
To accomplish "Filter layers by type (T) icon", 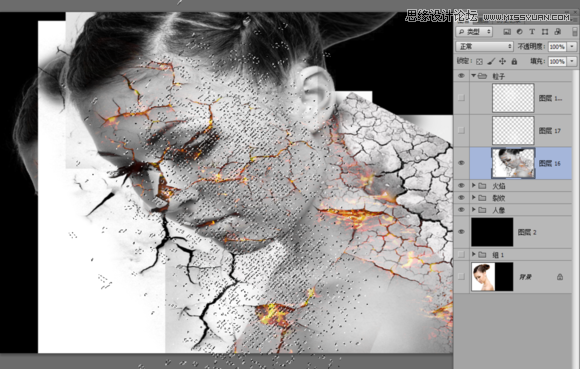I will pos(532,32).
